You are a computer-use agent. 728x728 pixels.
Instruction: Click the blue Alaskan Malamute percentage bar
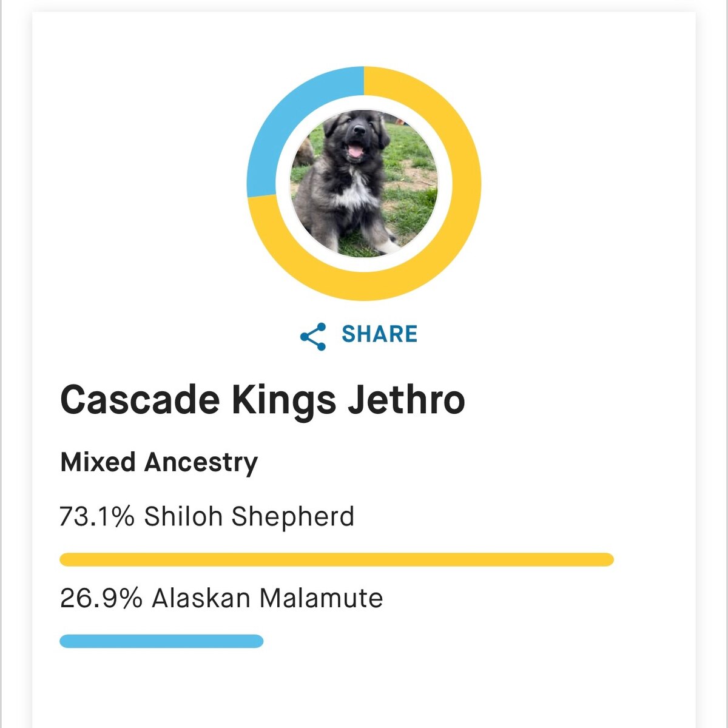click(161, 641)
